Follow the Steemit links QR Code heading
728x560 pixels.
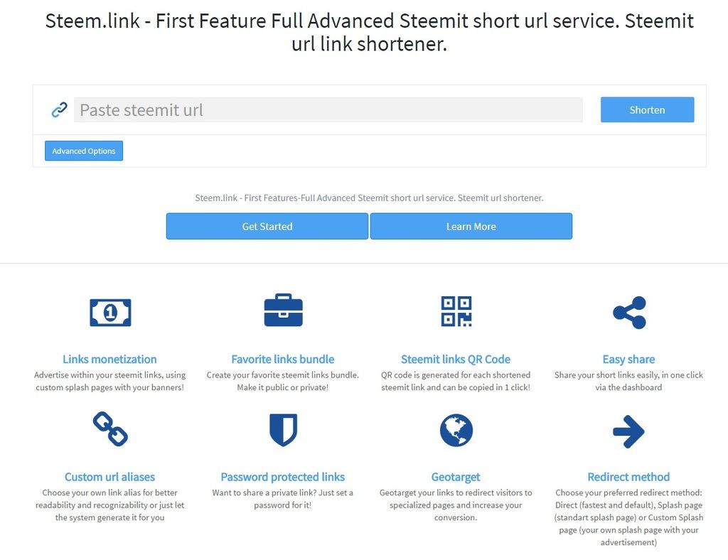(x=456, y=359)
